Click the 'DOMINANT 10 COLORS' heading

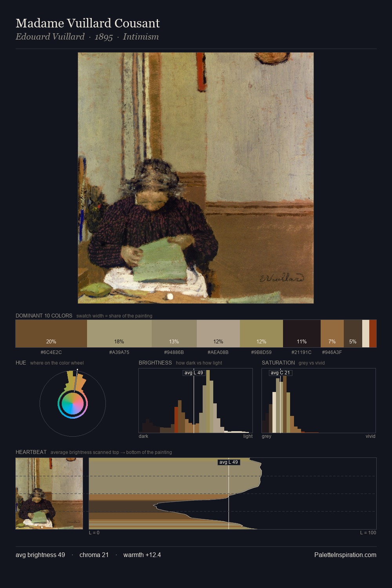tap(44, 316)
